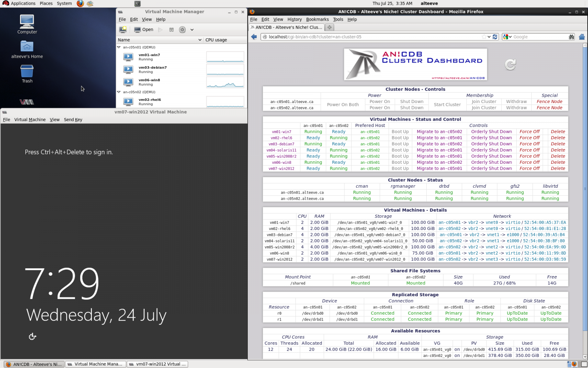
Task: Open the shutdown options dropdown arrow
Action: [x=192, y=30]
